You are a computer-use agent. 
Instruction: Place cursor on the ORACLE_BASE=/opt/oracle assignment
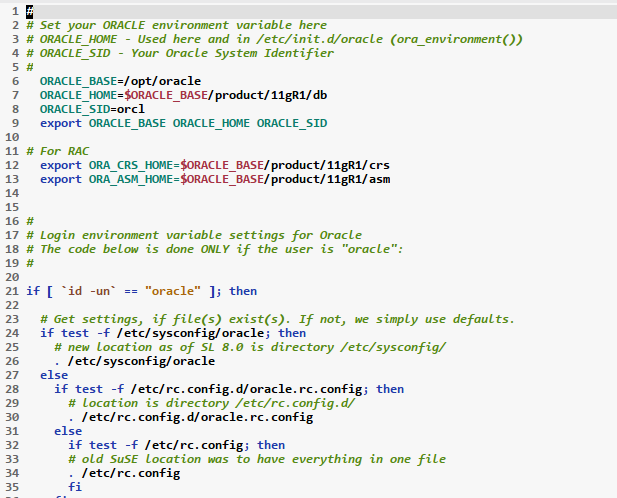[120, 80]
